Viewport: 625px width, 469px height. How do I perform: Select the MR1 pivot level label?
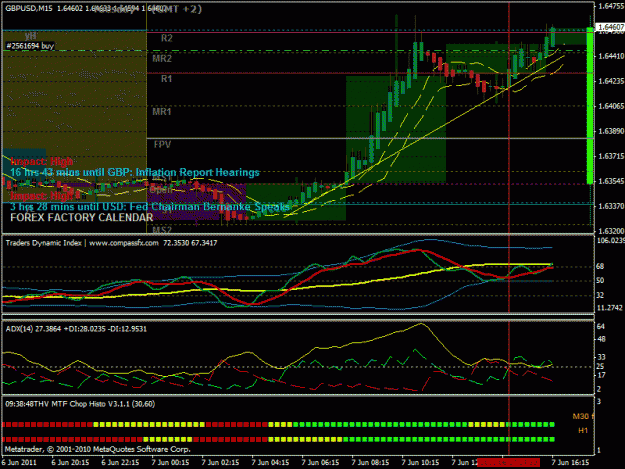pos(162,112)
